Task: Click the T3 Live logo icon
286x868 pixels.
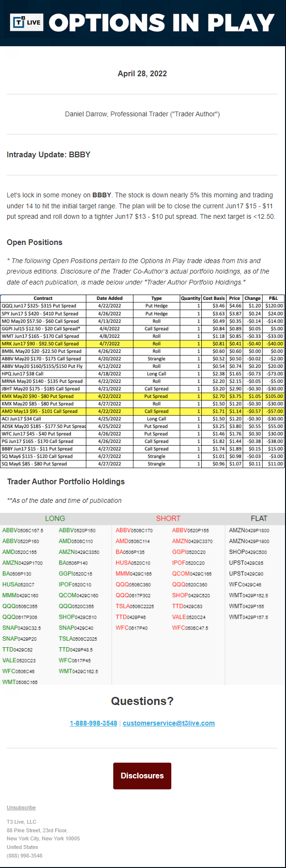Action: (27, 22)
